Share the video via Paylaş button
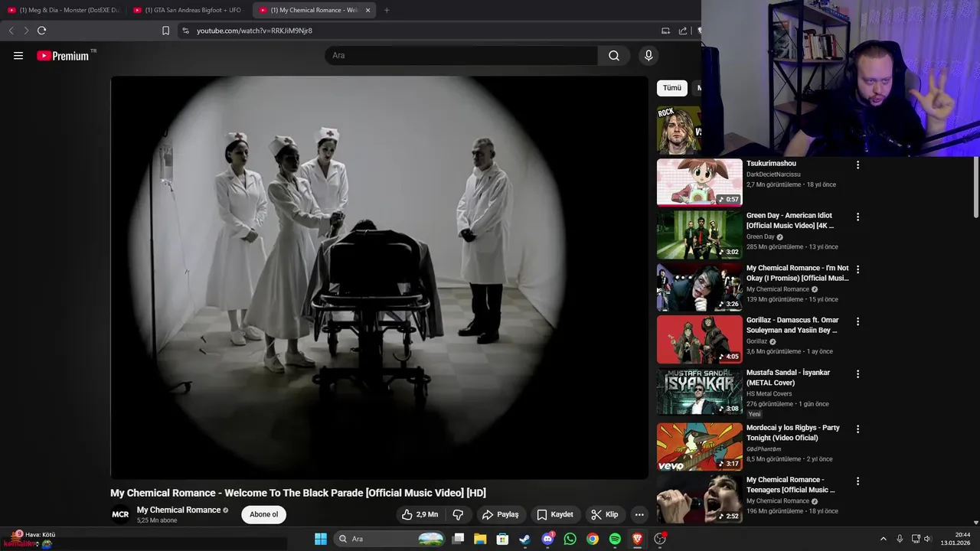Image resolution: width=980 pixels, height=551 pixels. coord(501,514)
